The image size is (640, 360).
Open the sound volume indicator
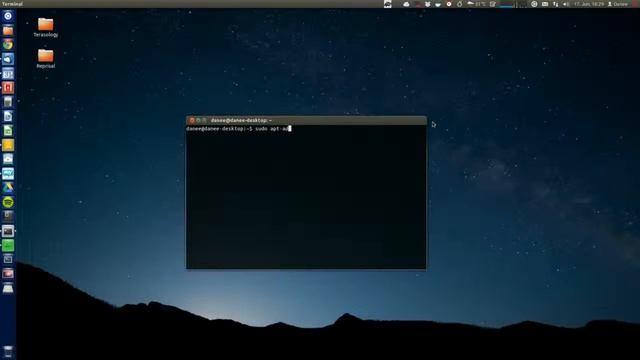click(x=566, y=4)
